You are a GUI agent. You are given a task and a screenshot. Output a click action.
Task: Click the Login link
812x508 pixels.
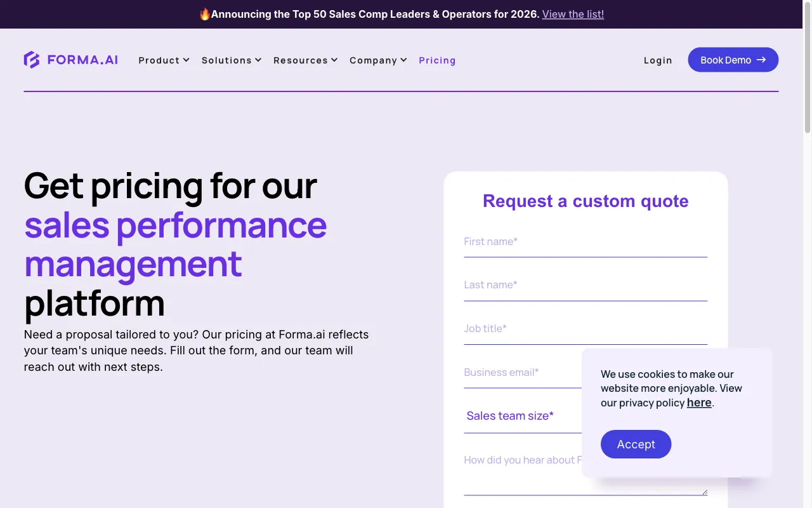658,60
